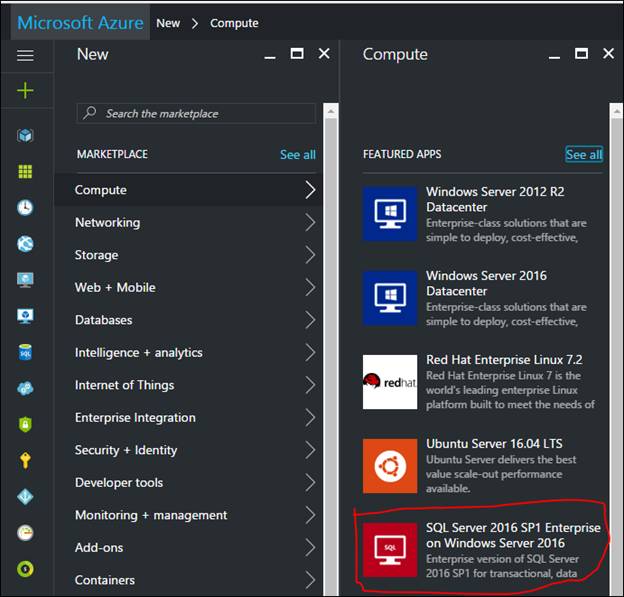The height and width of the screenshot is (597, 624).
Task: Open the green circle billing sidebar icon
Action: point(25,569)
